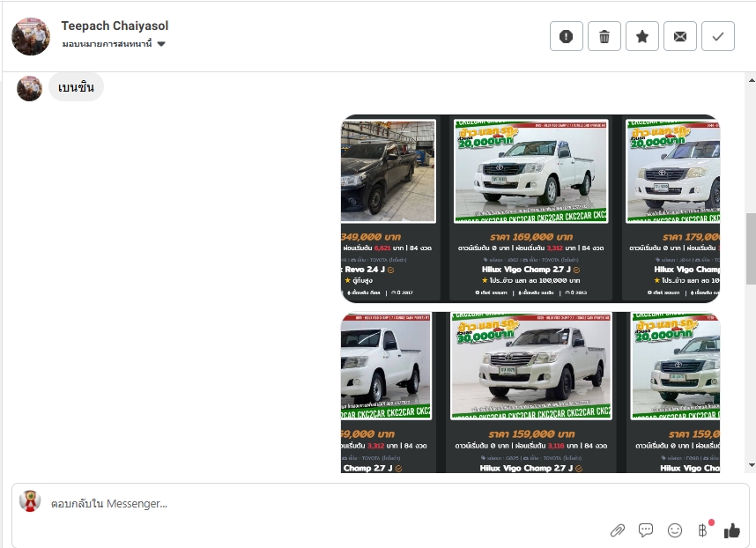
Task: Send a thumbs up like
Action: pos(731,529)
